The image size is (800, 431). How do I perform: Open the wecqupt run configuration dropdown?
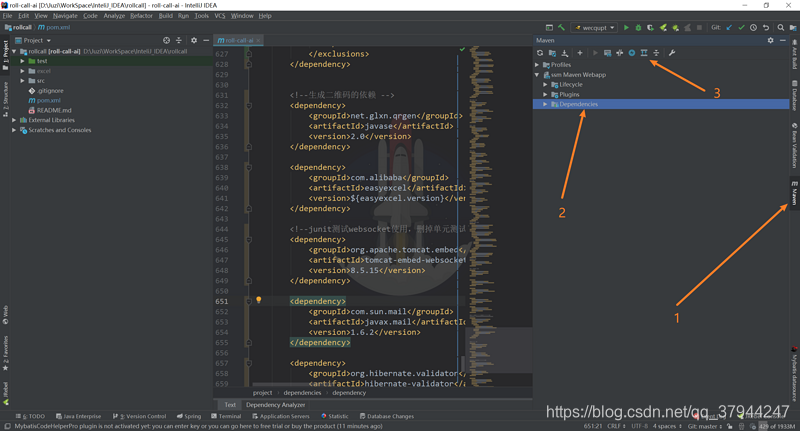595,28
